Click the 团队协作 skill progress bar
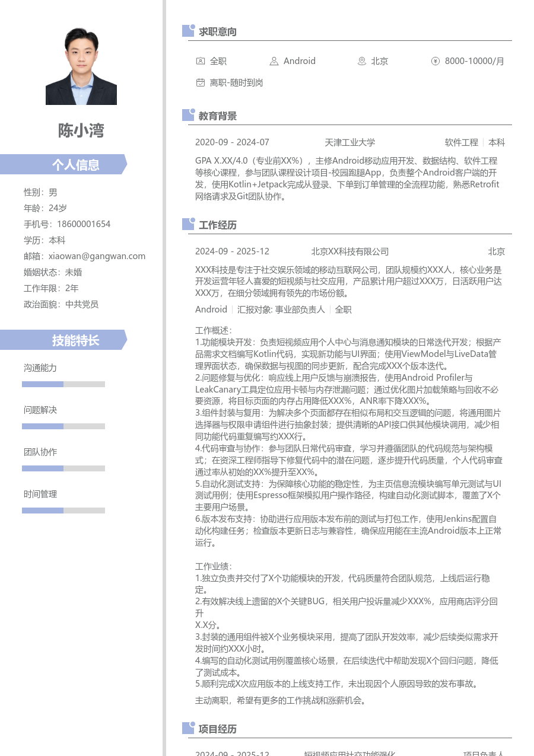The width and height of the screenshot is (534, 756). click(63, 468)
